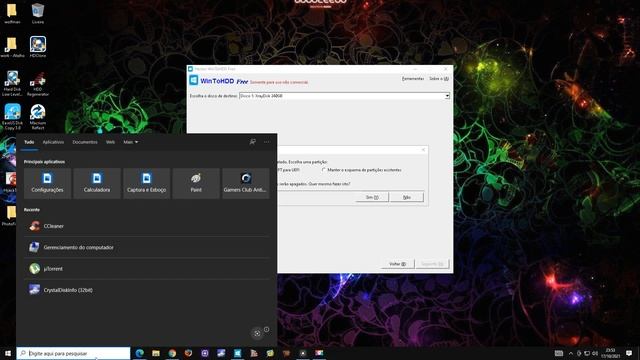Image resolution: width=640 pixels, height=360 pixels.
Task: Click the feedback icon in search panel
Action: point(253,142)
